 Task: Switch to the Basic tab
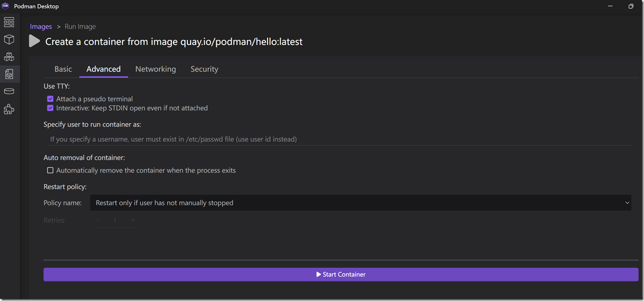click(63, 69)
